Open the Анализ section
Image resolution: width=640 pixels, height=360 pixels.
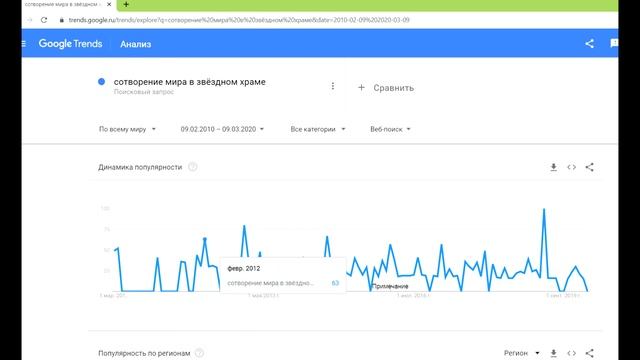136,44
